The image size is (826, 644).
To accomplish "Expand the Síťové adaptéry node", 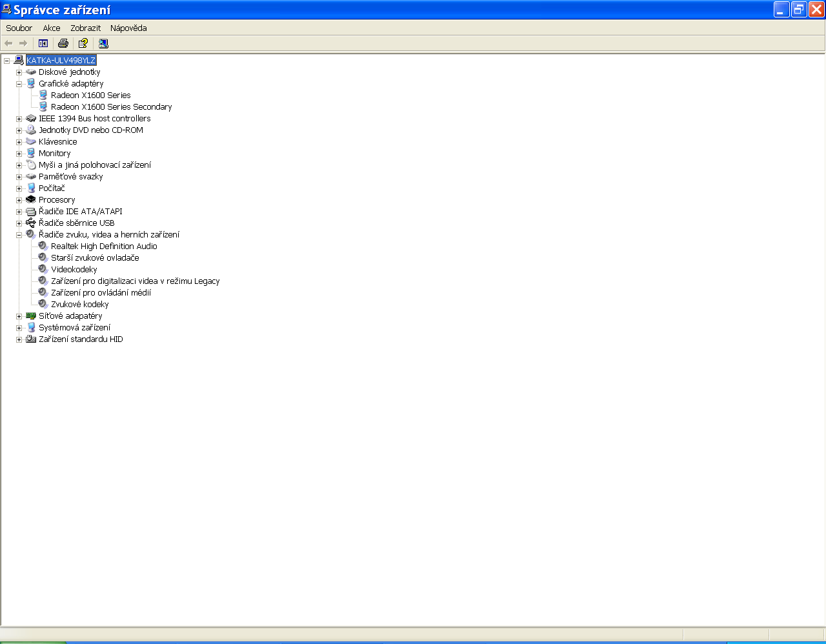I will coord(19,316).
